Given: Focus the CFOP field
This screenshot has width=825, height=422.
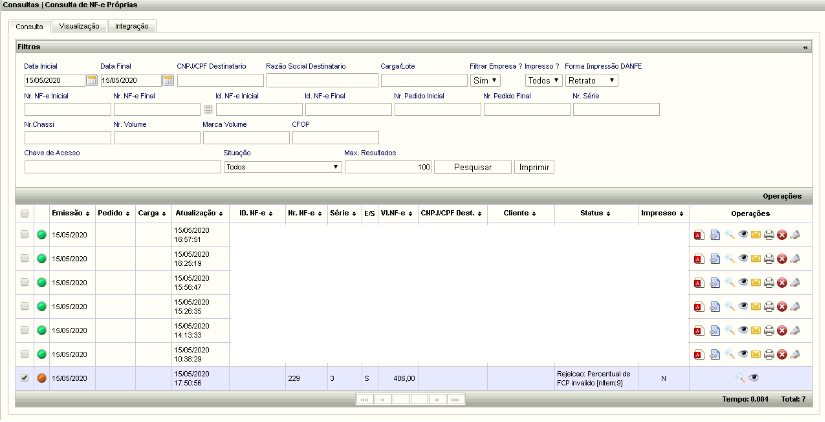Looking at the screenshot, I should [x=335, y=138].
